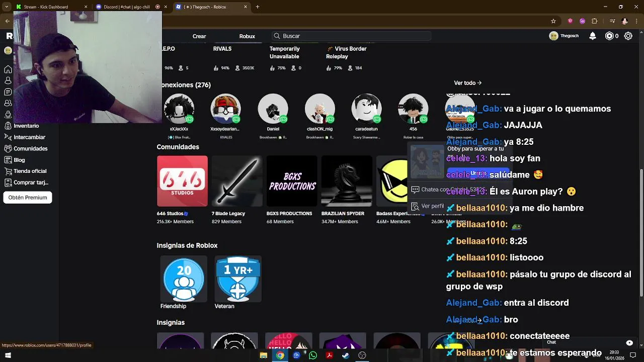The height and width of the screenshot is (362, 644).
Task: Open the Roblox settings gear
Action: (x=628, y=36)
